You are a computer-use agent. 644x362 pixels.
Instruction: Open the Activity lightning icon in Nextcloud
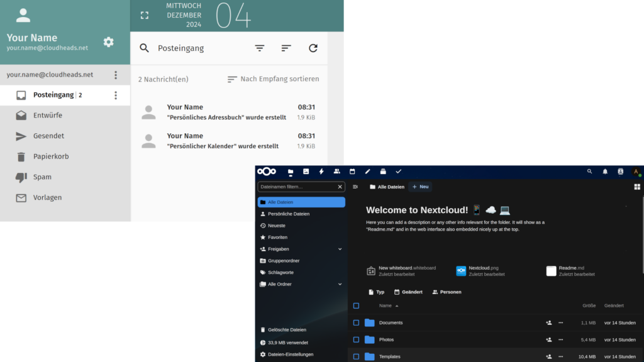click(x=321, y=172)
